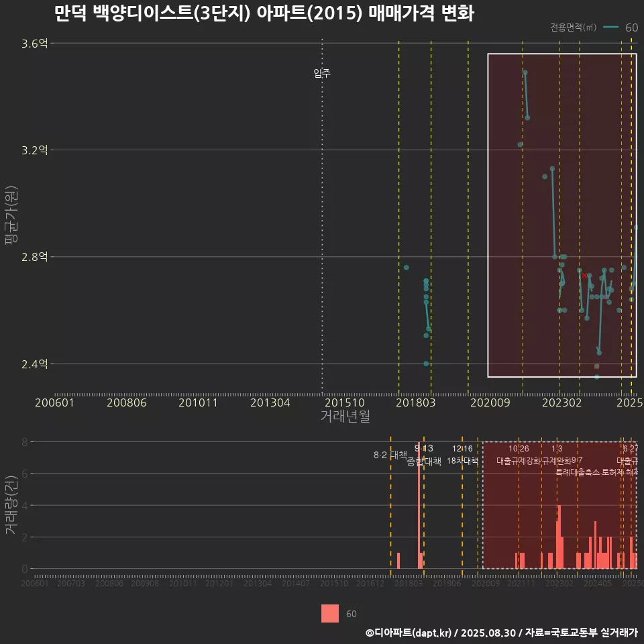
Task: Click the '평균가(원)' vertical axis title
Action: [x=11, y=215]
